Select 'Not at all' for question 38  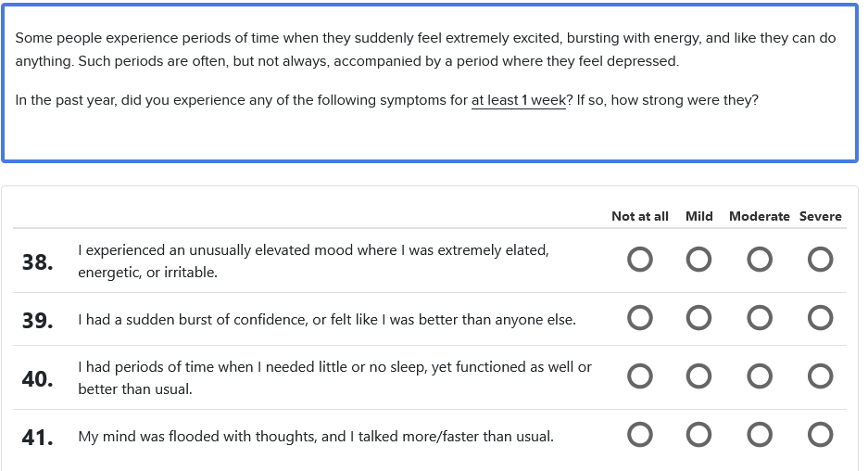(x=640, y=260)
